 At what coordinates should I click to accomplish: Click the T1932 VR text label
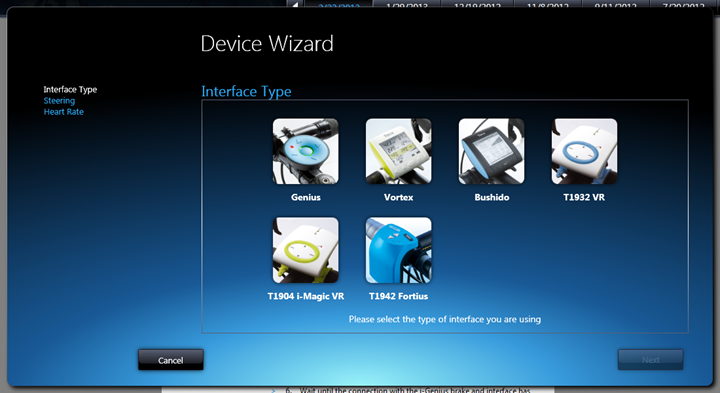pyautogui.click(x=584, y=197)
